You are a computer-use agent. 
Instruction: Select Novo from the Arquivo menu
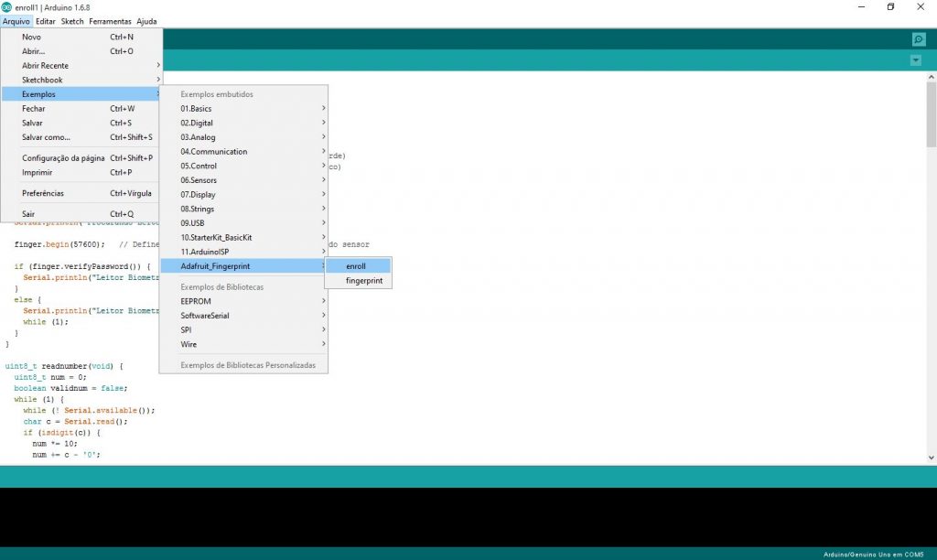(x=81, y=37)
